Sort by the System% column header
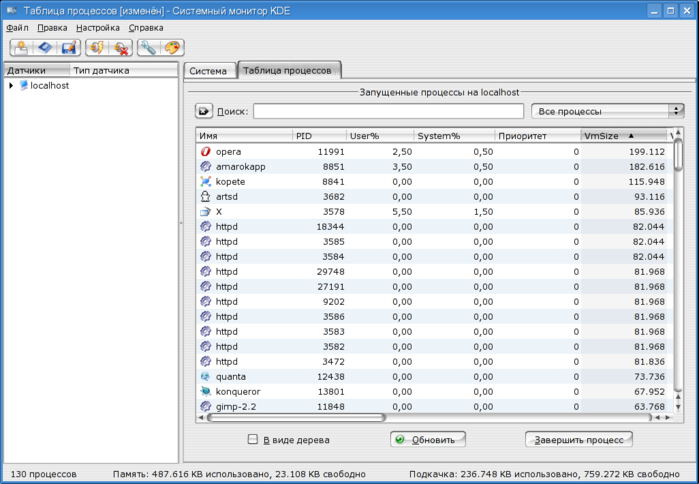 (454, 136)
